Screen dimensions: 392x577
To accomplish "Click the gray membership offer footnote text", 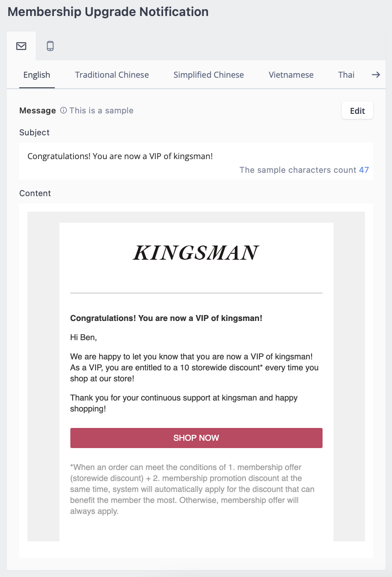I will tap(192, 489).
